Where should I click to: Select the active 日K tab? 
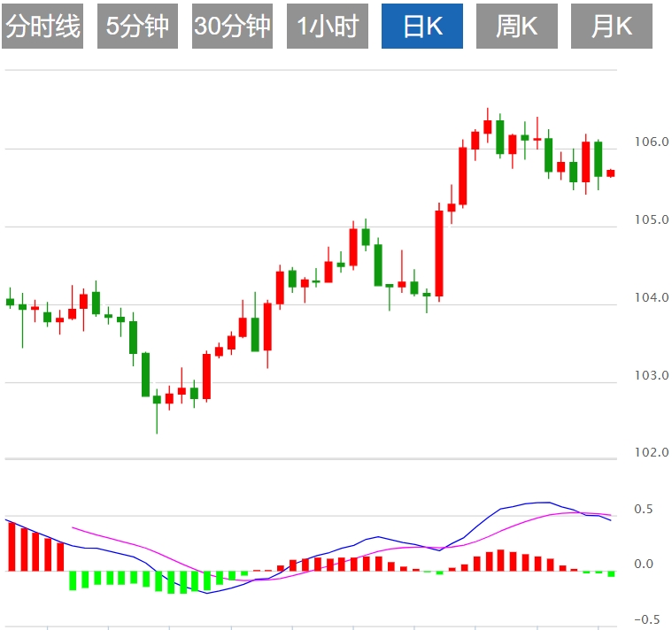coord(422,27)
